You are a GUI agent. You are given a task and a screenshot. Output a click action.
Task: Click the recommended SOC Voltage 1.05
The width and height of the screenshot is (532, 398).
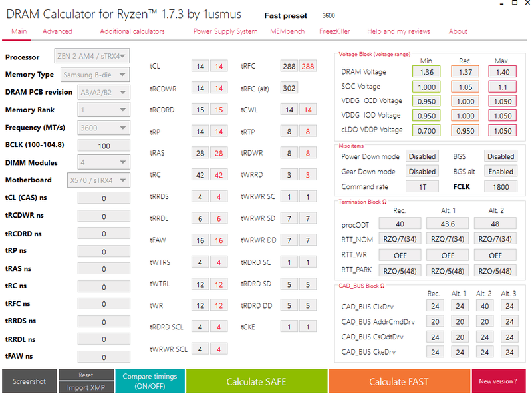(x=465, y=87)
